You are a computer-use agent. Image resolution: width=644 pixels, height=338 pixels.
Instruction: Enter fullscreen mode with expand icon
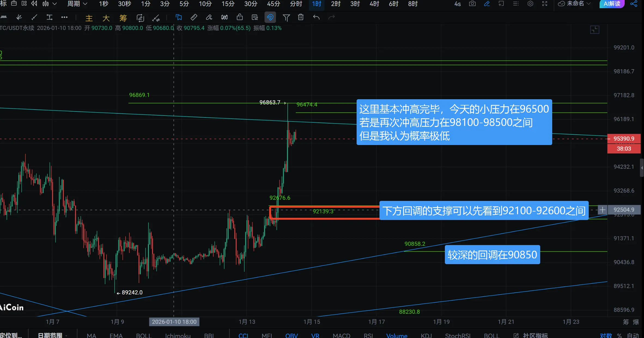coord(545,4)
